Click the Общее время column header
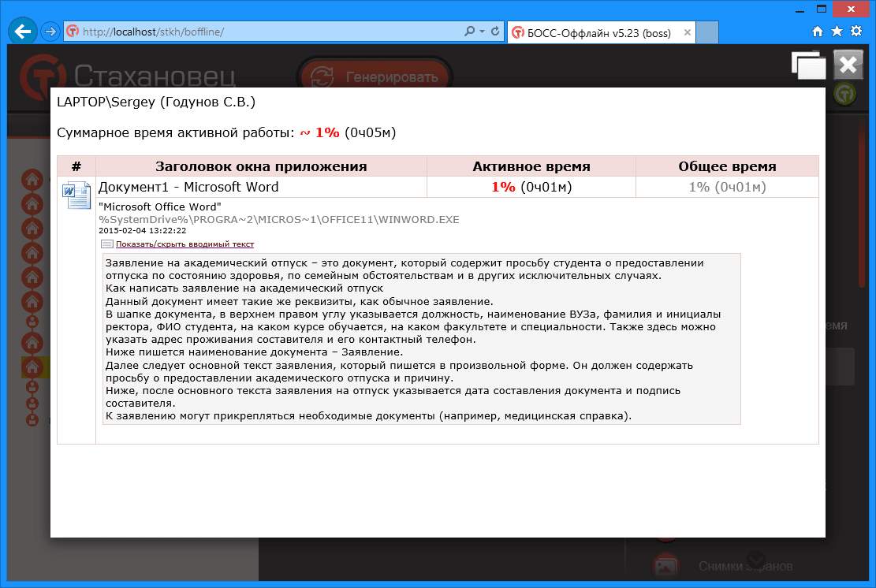 pos(728,166)
